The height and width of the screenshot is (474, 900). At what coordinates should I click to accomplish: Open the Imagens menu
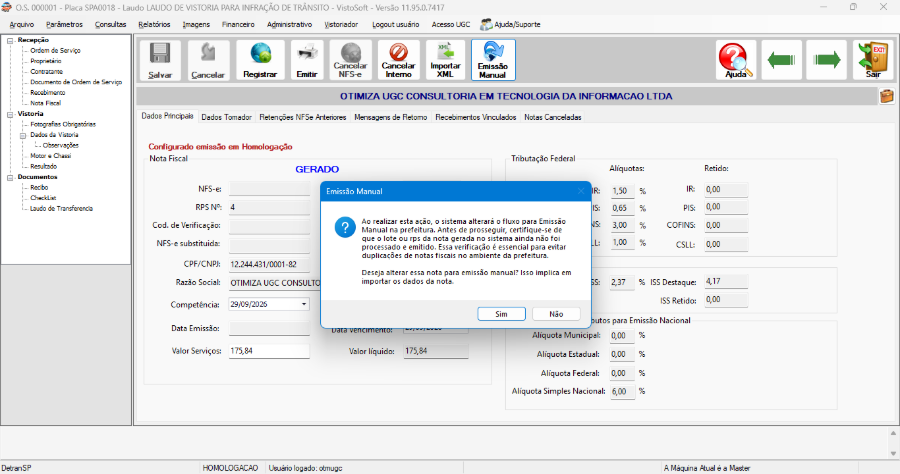click(x=196, y=24)
